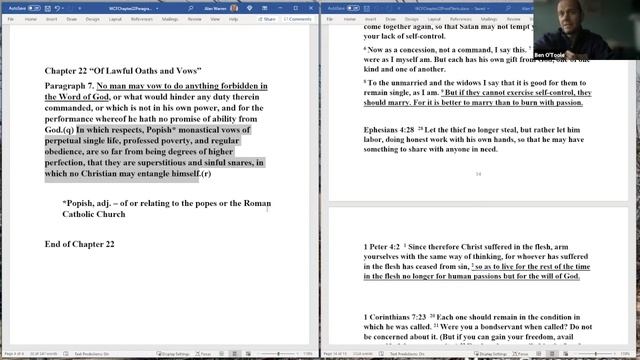Screen dimensions: 640x360
Task: Open the References tab in left window
Action: coord(142,19)
